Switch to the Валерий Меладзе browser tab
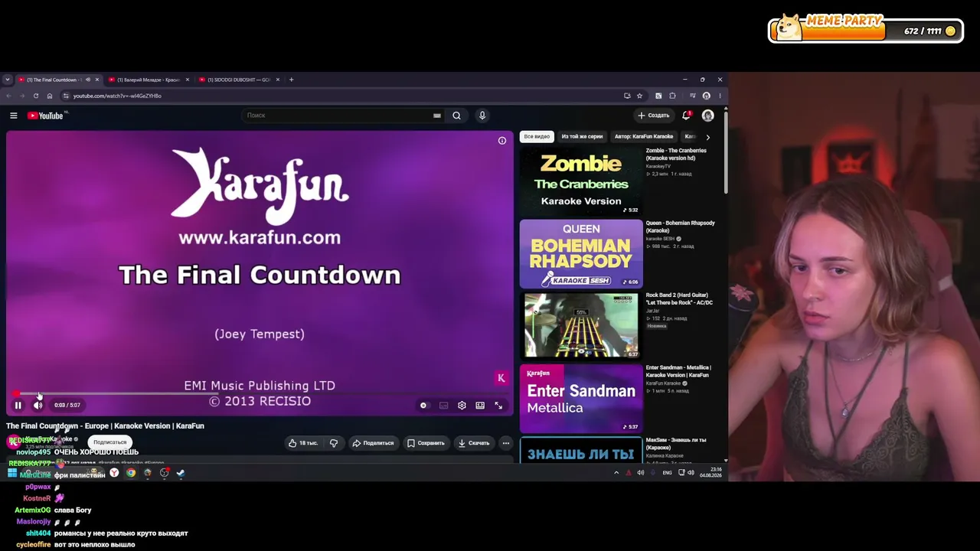Image resolution: width=980 pixels, height=551 pixels. point(148,80)
